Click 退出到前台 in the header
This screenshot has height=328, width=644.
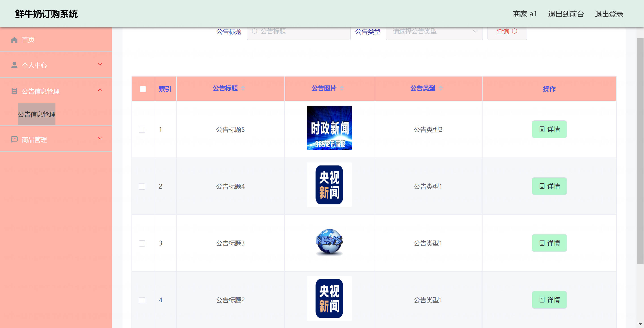[x=566, y=14]
